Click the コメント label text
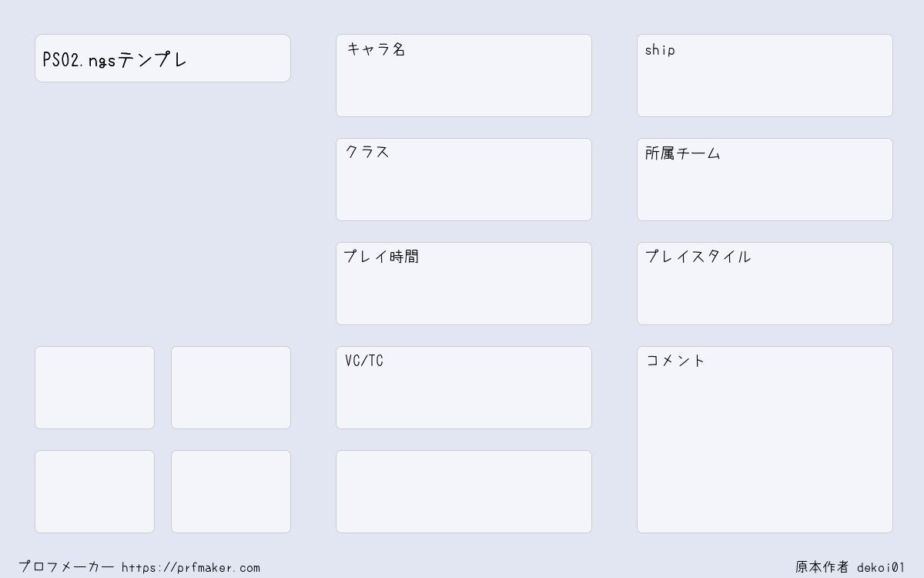Viewport: 924px width, 578px height. pyautogui.click(x=675, y=361)
